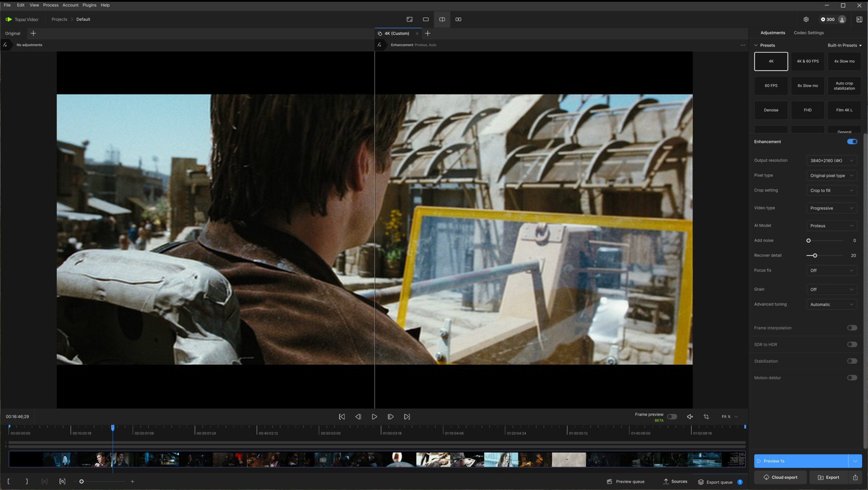868x490 pixels.
Task: Turn on the Stabilization switch
Action: click(x=852, y=361)
